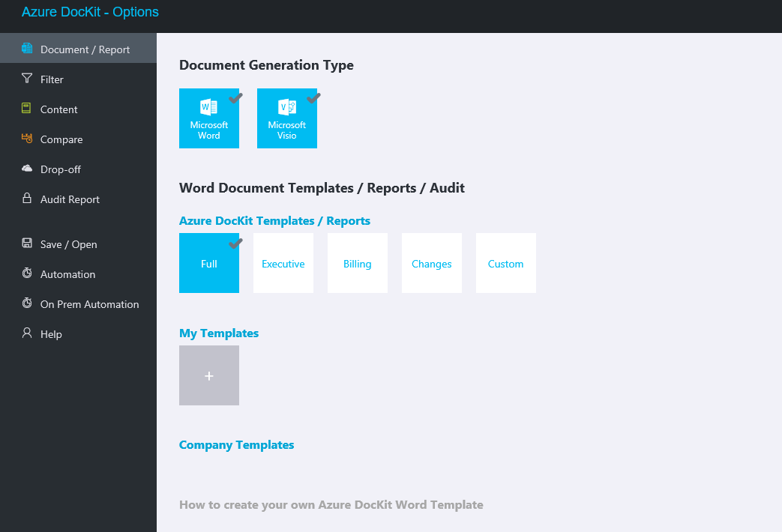Open On Prem Automation section

78,303
